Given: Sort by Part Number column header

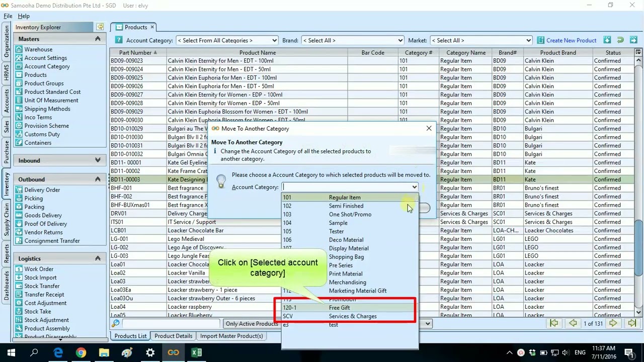Looking at the screenshot, I should (x=138, y=52).
